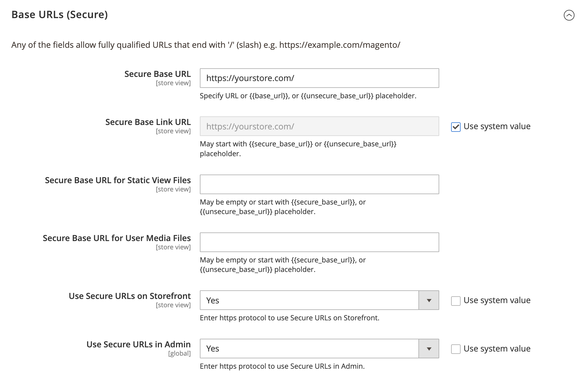Click the disabled Secure Base Link URL field
588x380 pixels.
pyautogui.click(x=319, y=126)
